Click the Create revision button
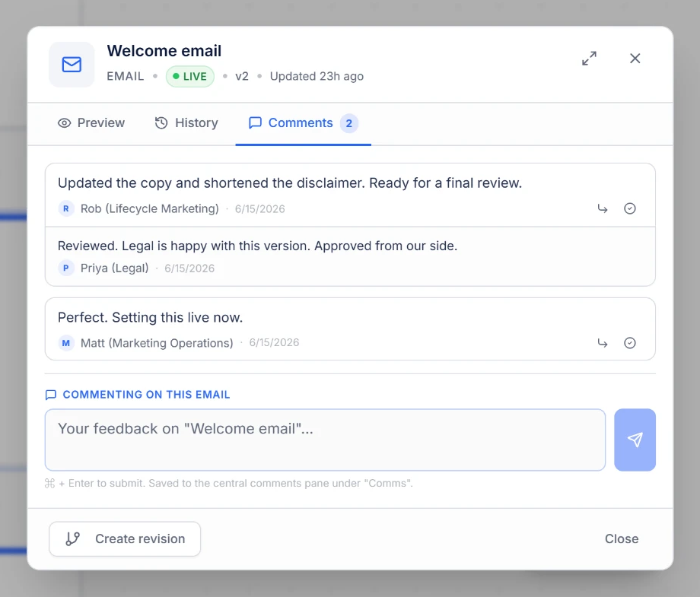Image resolution: width=700 pixels, height=597 pixels. (x=125, y=538)
